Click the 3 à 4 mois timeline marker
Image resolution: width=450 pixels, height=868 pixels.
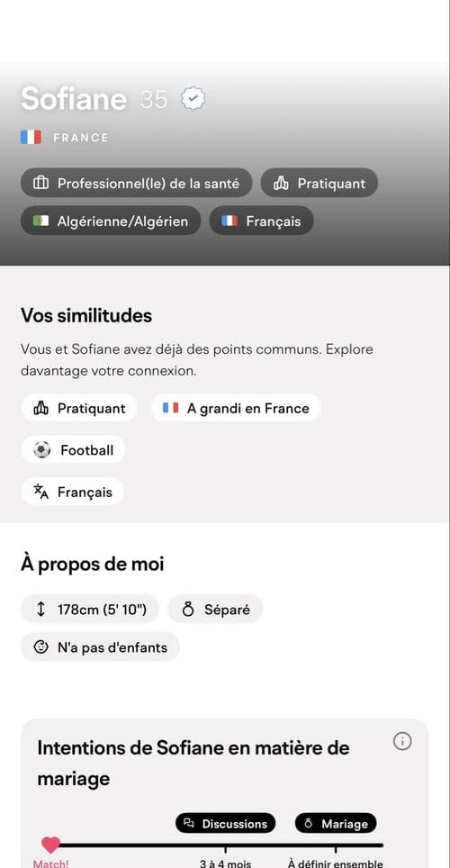(225, 863)
